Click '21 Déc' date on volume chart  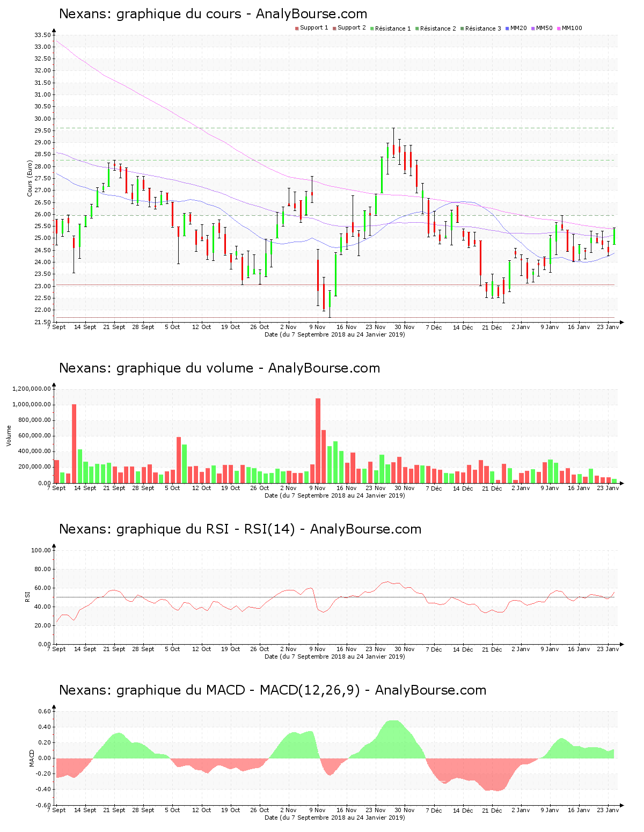pyautogui.click(x=492, y=488)
